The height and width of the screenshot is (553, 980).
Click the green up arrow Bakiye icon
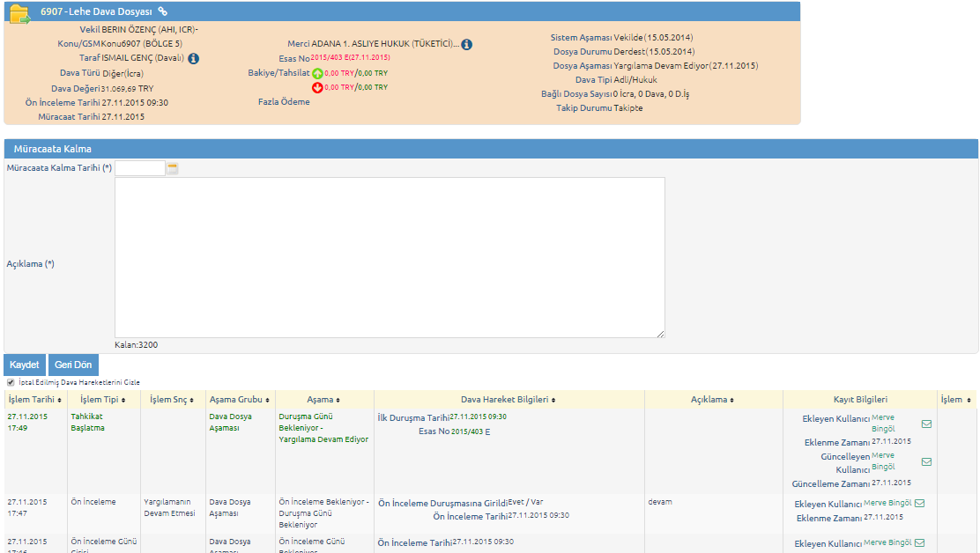coord(317,74)
